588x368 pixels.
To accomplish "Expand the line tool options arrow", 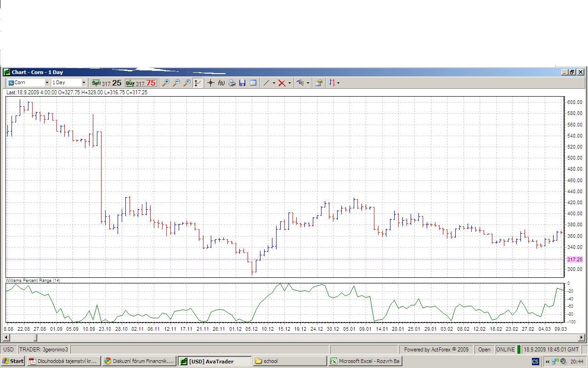I will (x=274, y=83).
